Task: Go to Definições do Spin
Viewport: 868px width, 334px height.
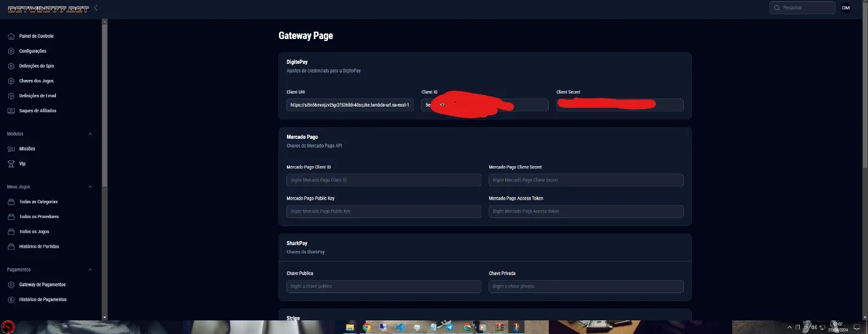Action: click(37, 66)
